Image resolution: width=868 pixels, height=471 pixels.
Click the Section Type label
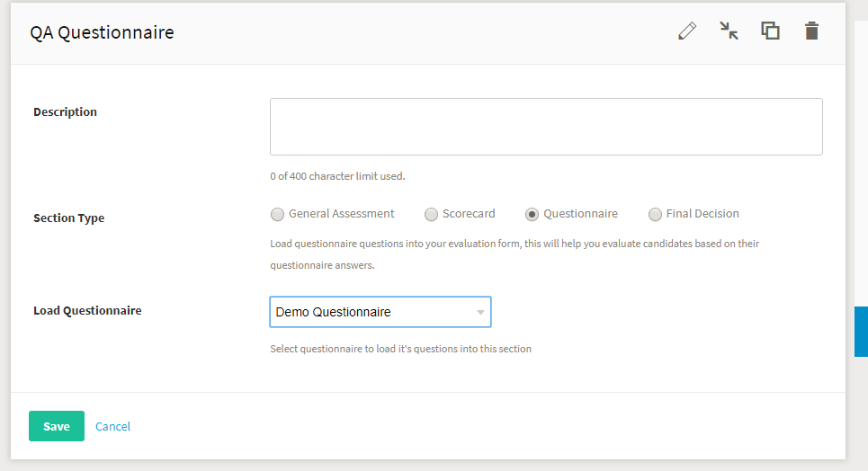(68, 218)
